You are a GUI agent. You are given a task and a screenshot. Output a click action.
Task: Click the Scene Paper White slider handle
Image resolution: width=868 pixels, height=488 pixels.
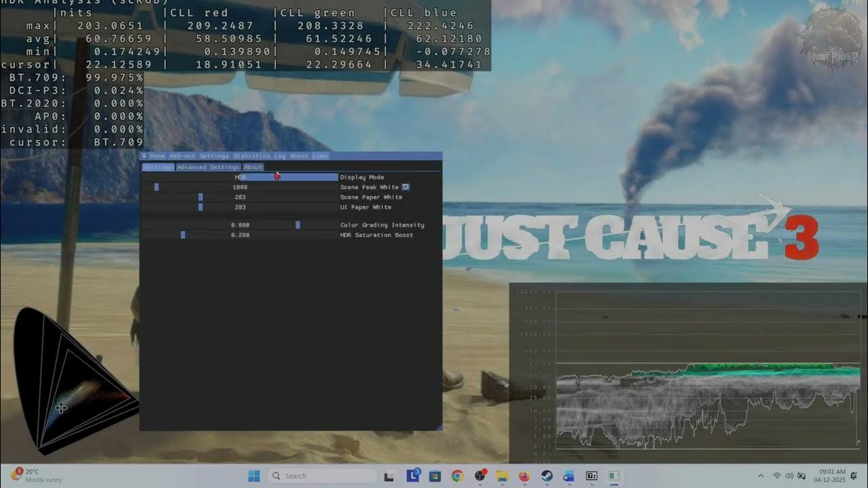click(x=201, y=197)
